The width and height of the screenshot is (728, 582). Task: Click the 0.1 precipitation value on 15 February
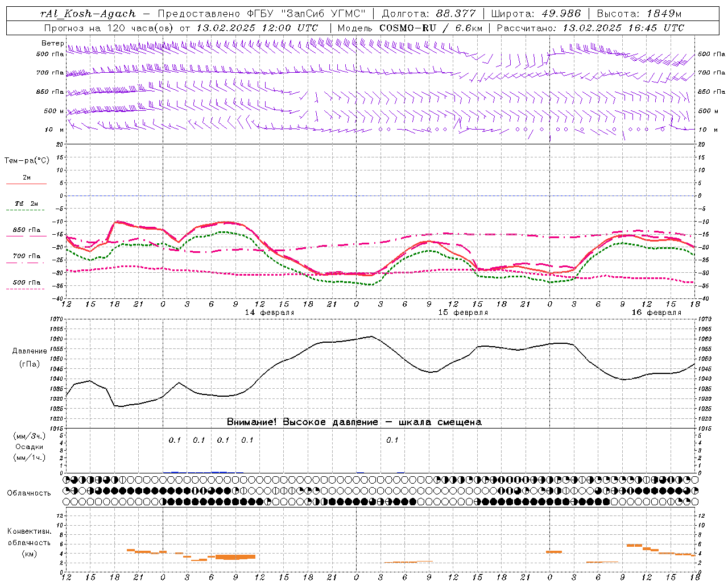pos(392,440)
